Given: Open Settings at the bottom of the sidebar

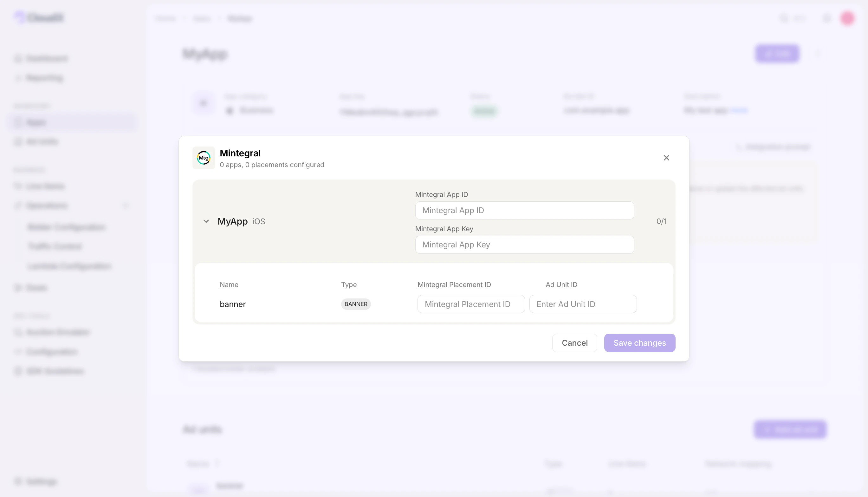Looking at the screenshot, I should click(x=18, y=481).
